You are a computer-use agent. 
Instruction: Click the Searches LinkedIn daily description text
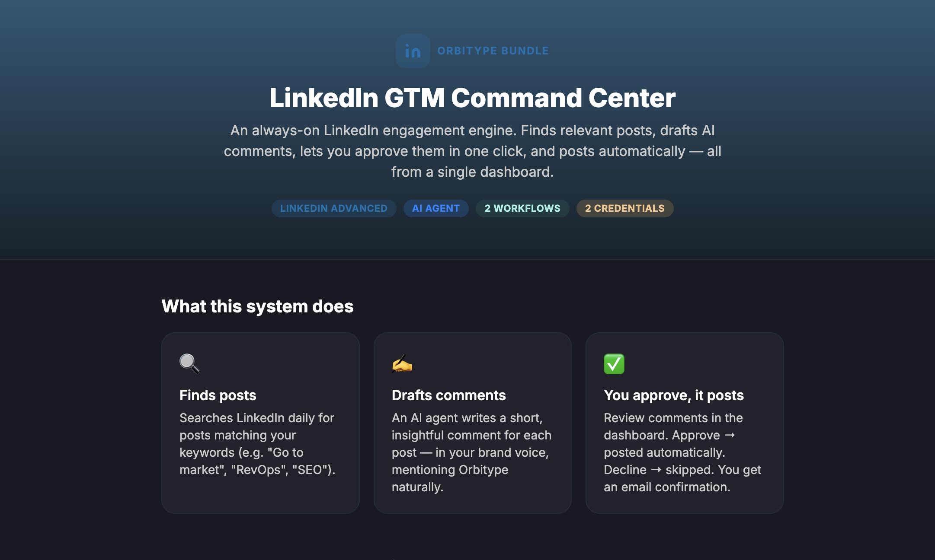tap(258, 444)
